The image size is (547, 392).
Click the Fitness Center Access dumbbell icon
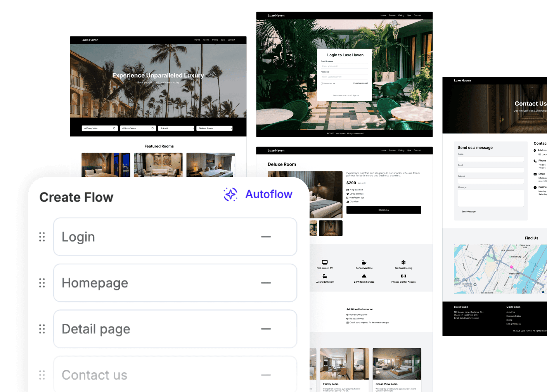click(403, 276)
